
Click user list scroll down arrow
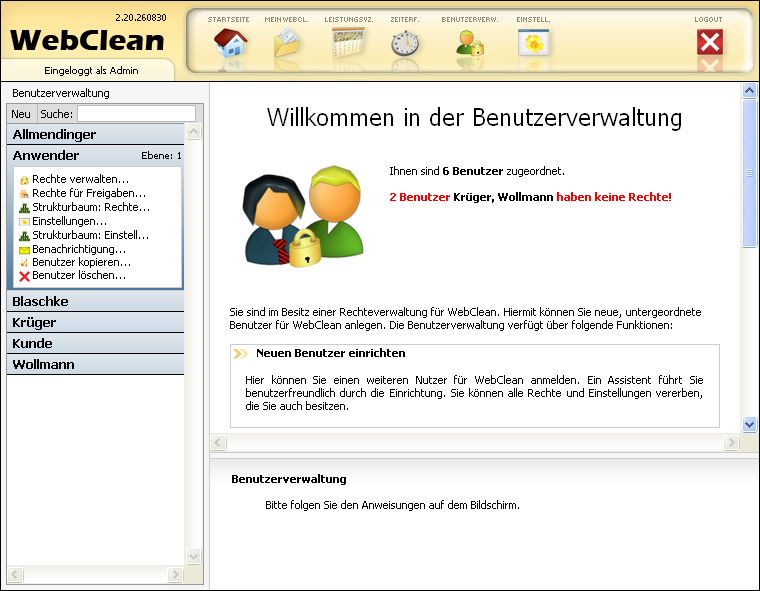193,556
